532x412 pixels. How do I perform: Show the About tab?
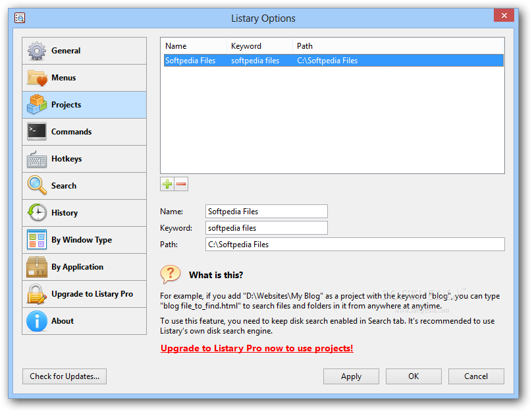(84, 321)
